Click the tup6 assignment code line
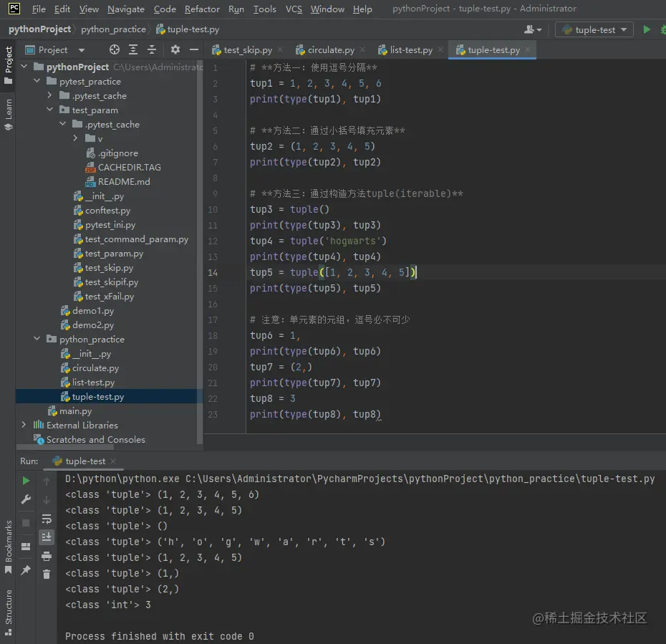This screenshot has height=644, width=666. [x=275, y=335]
